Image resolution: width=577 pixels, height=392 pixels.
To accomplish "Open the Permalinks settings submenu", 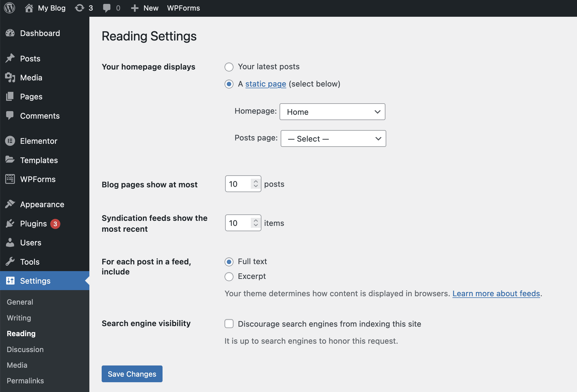I will 25,381.
